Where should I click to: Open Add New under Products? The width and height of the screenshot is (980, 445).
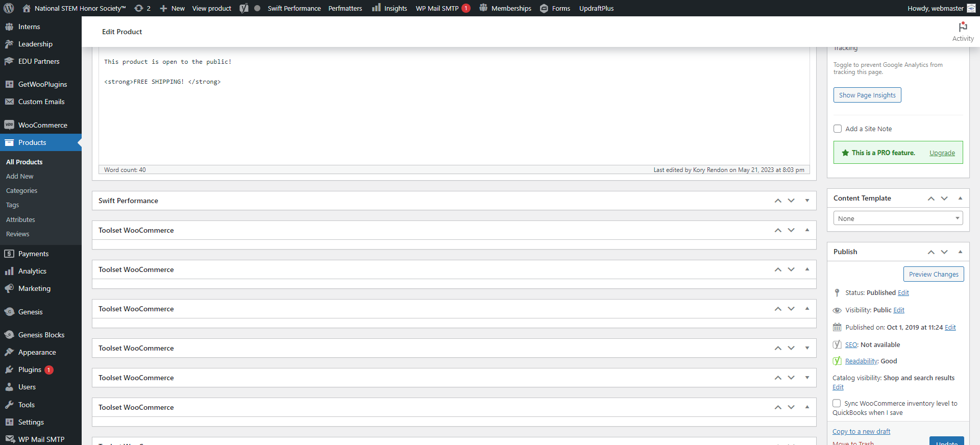[19, 176]
